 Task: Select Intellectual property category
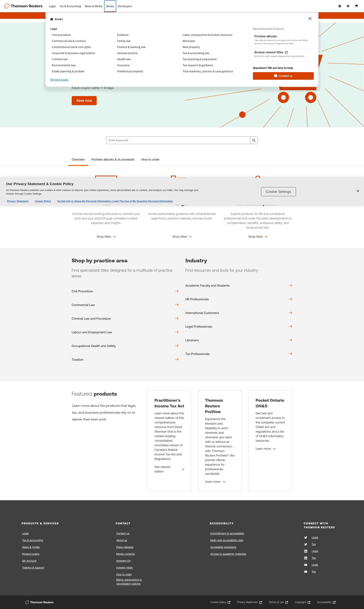click(x=130, y=71)
